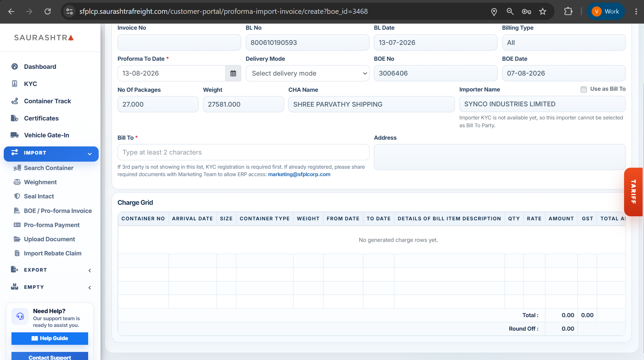Viewport: 644px width, 360px height.
Task: Open site information icon in address bar
Action: pos(70,11)
